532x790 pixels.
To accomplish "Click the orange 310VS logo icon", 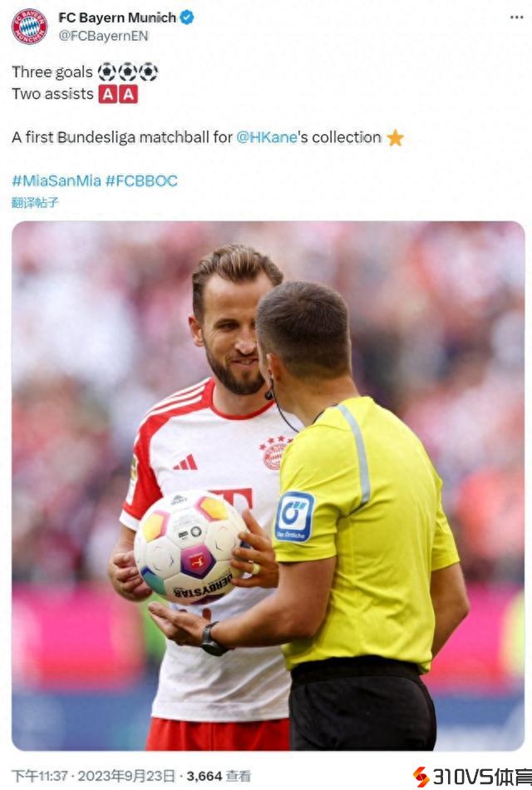I will (421, 777).
